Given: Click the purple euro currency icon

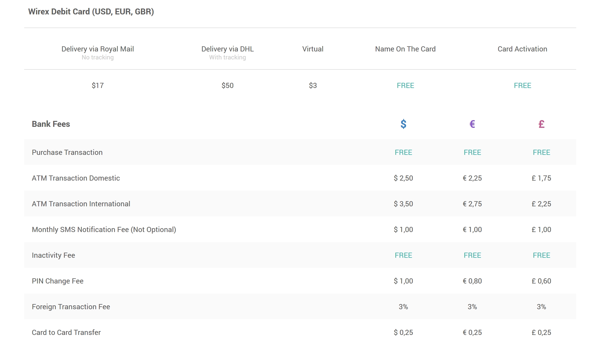Looking at the screenshot, I should point(472,124).
